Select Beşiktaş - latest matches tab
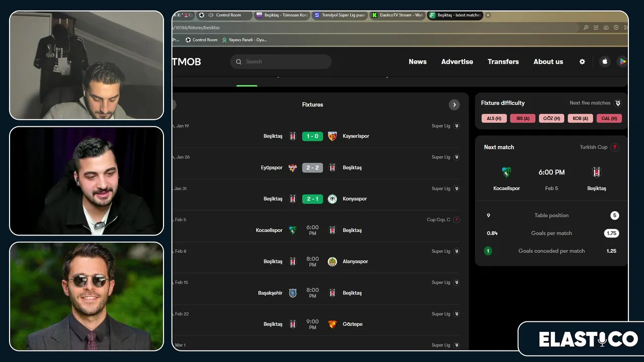644x362 pixels. pyautogui.click(x=455, y=15)
